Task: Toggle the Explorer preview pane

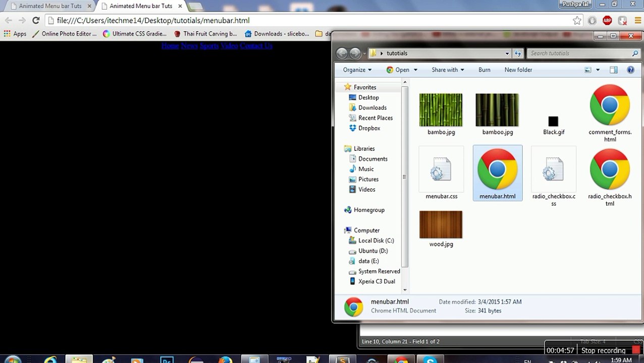Action: 614,70
